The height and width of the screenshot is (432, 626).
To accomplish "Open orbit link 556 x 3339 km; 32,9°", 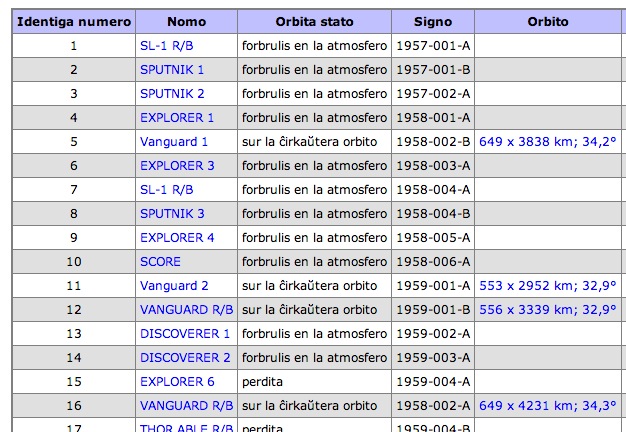I will point(547,310).
